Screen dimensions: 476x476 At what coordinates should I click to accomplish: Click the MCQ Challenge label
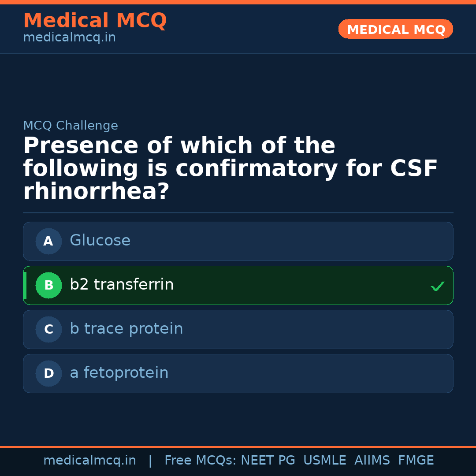pos(71,126)
